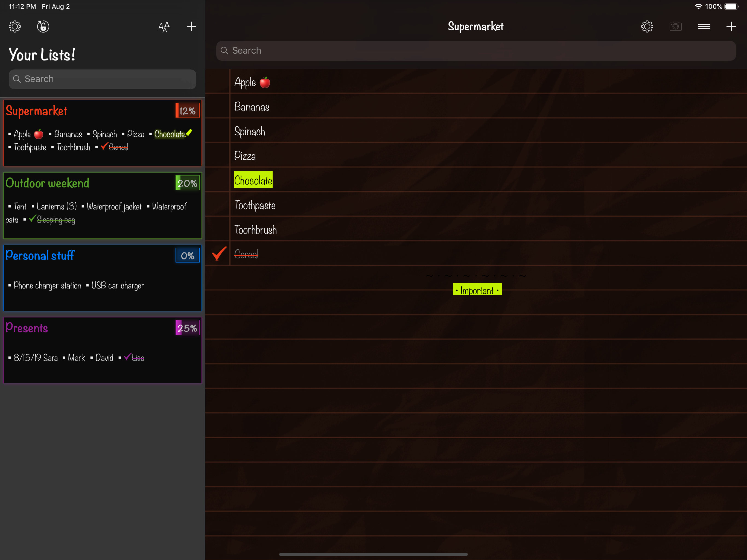Select the highlighted Chocolate item
Screen dimensions: 747x560
coord(253,180)
